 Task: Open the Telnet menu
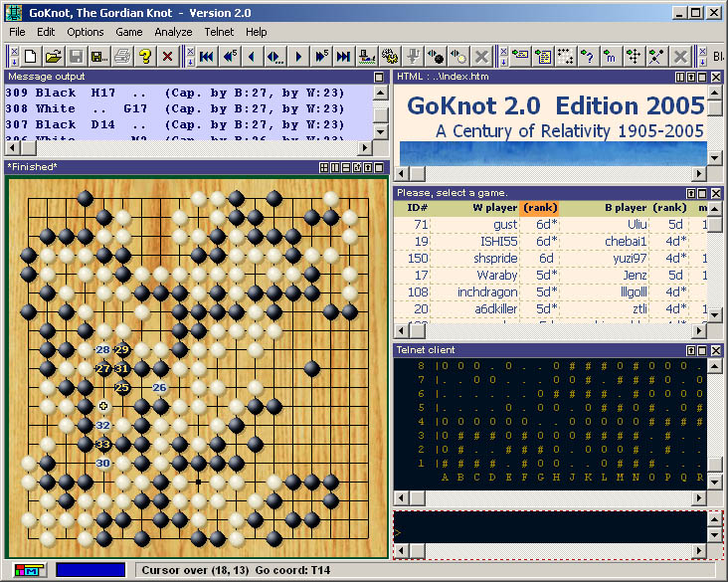click(219, 32)
